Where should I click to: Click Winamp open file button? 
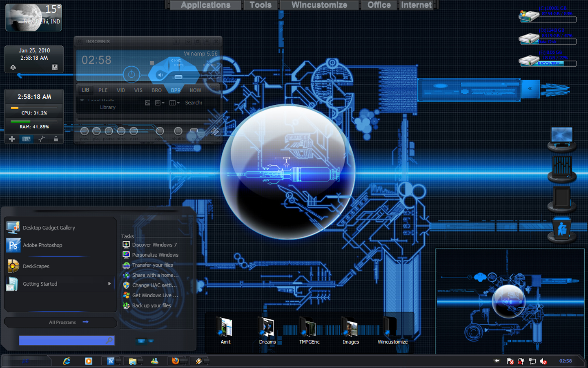(x=160, y=131)
